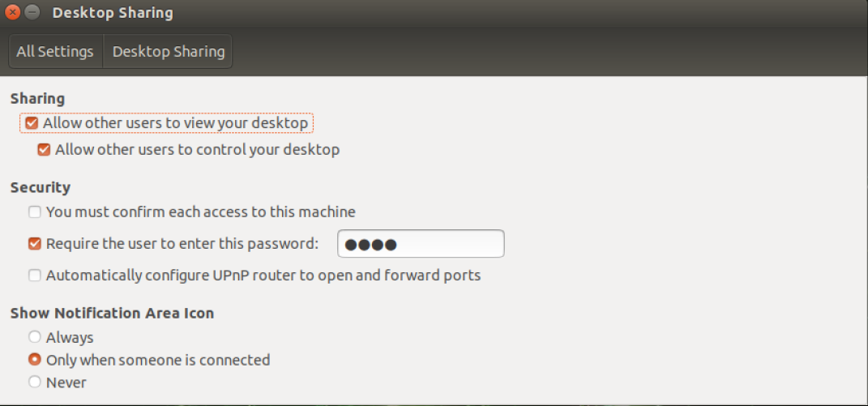Screen dimensions: 868x406
Task: Select the Always notification icon option
Action: click(x=35, y=337)
